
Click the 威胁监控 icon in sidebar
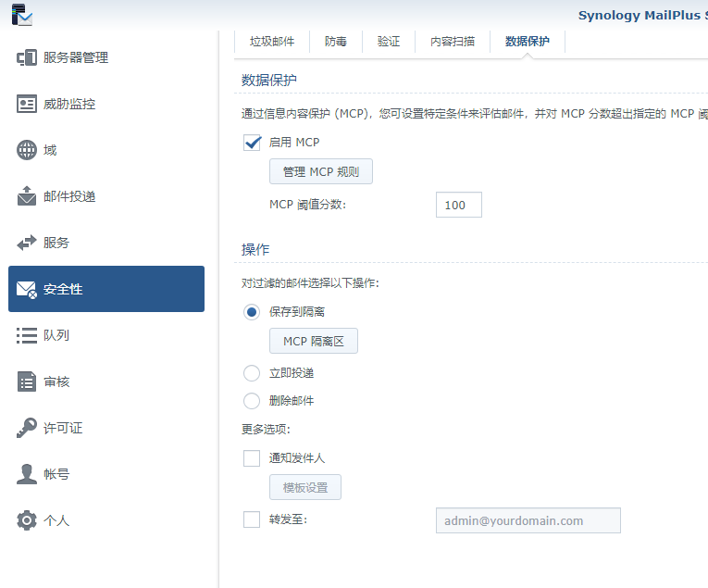tap(27, 104)
